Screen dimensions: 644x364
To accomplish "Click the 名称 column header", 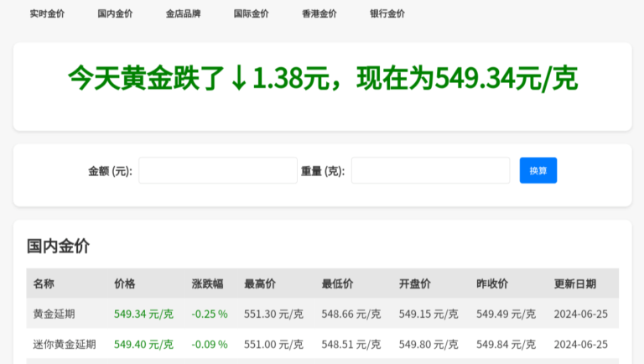I will pos(44,283).
